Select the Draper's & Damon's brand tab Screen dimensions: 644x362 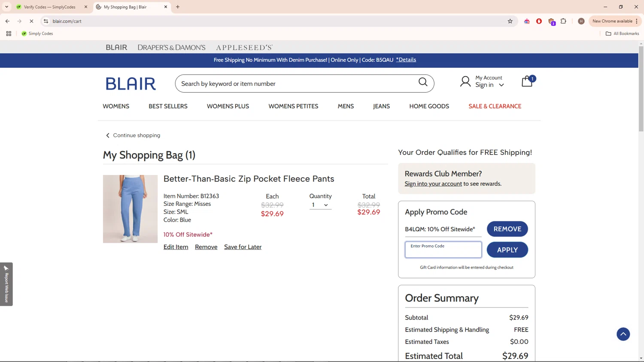click(171, 47)
